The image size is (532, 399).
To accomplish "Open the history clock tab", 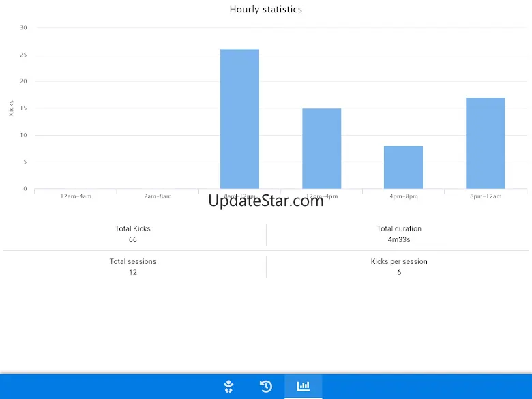I will (x=266, y=387).
